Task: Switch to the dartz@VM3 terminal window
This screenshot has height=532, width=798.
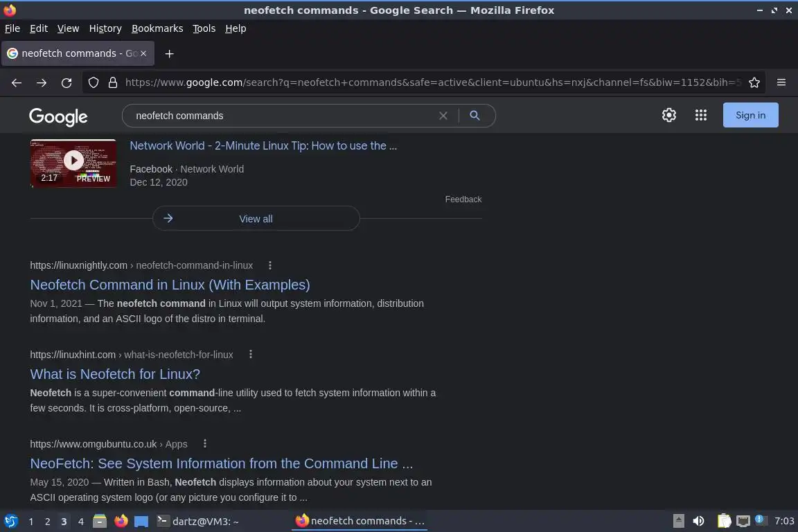Action: (198, 521)
